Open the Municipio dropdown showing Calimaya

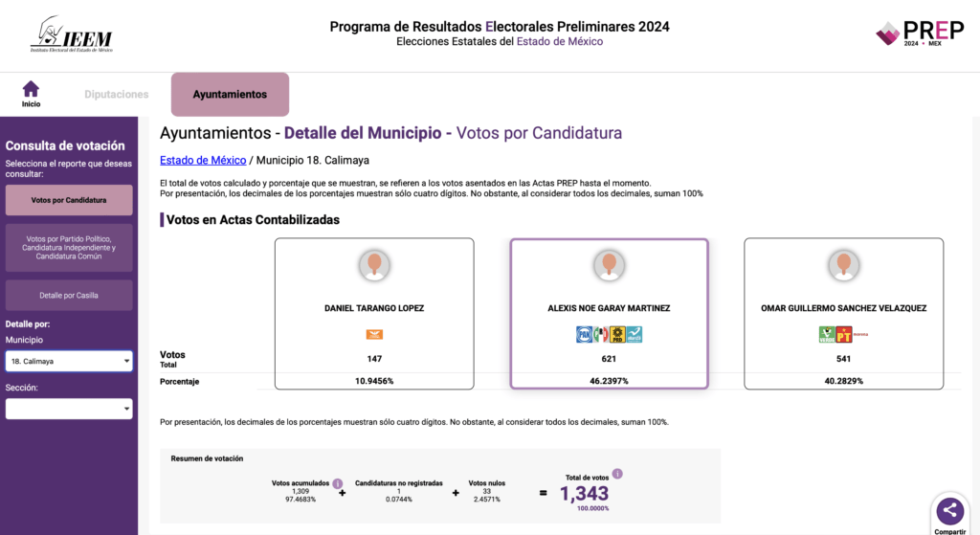(x=69, y=361)
